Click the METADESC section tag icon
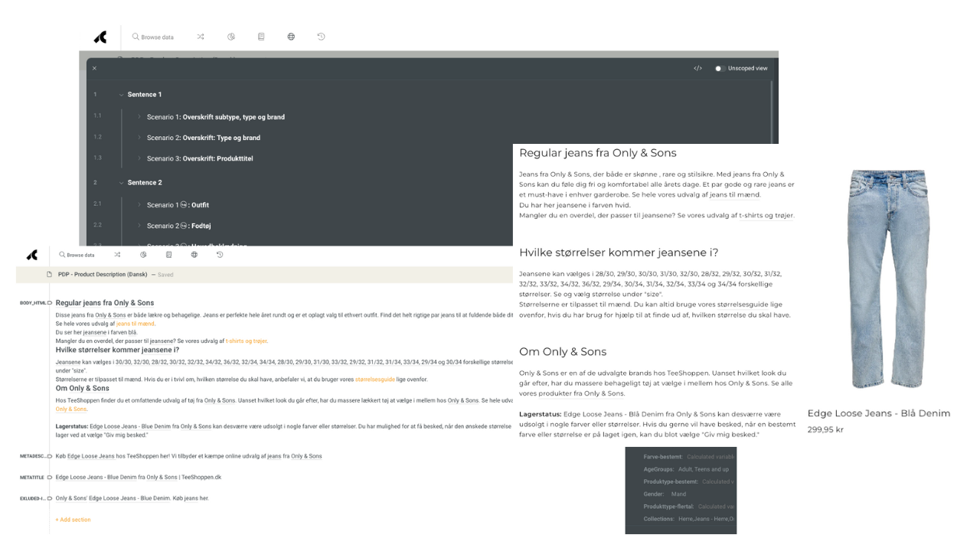The height and width of the screenshot is (551, 980). click(x=50, y=456)
